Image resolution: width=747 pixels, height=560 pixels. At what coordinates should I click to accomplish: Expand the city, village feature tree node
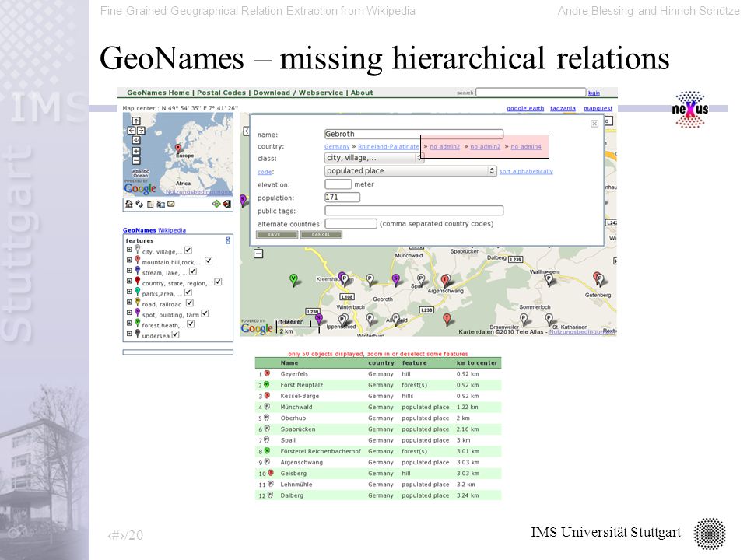129,250
